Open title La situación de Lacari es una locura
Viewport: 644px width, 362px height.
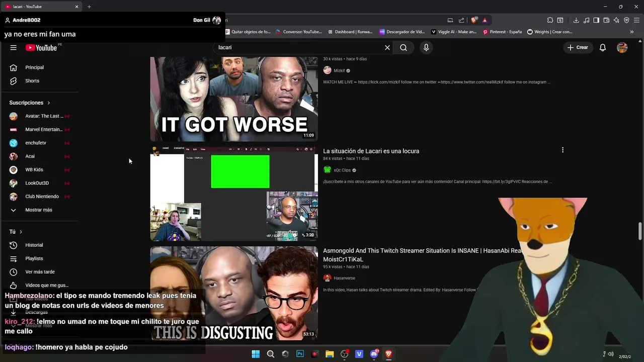pos(371,151)
